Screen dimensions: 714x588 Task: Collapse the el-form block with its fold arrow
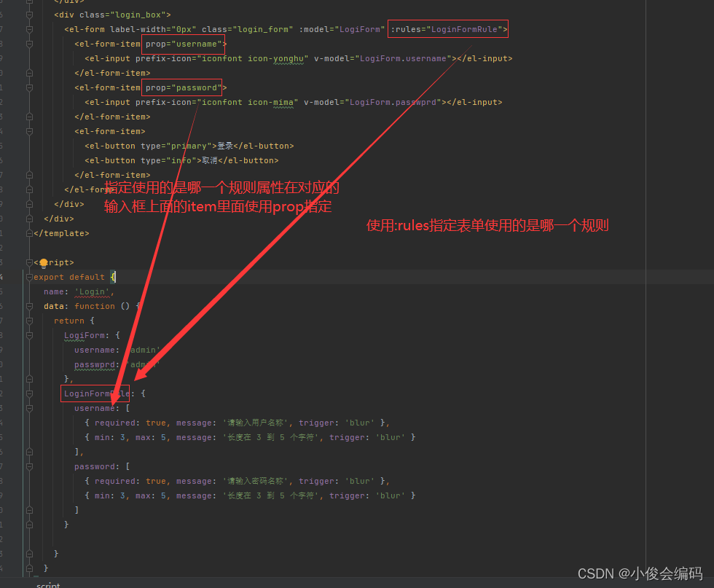click(x=28, y=29)
